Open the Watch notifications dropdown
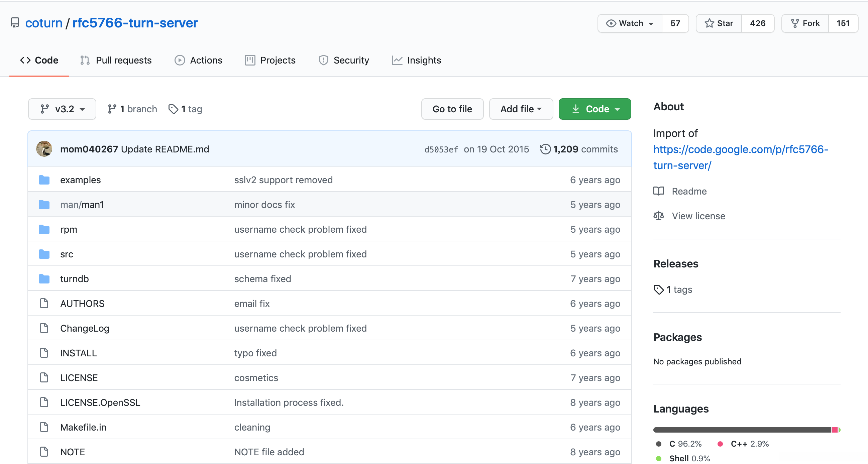This screenshot has height=464, width=868. pyautogui.click(x=630, y=23)
